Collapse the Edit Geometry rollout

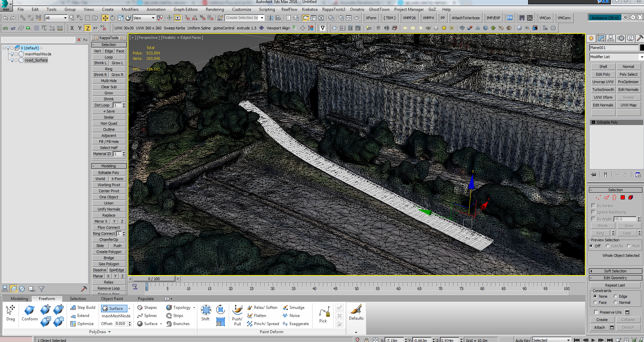615,278
